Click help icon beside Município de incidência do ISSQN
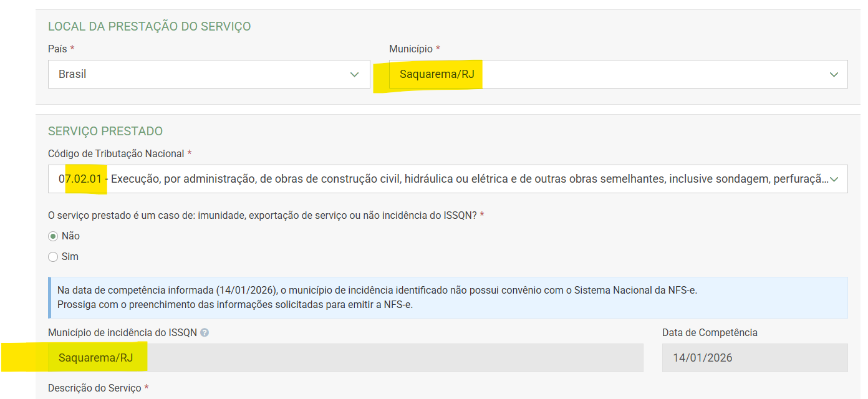The height and width of the screenshot is (399, 868). pos(205,333)
